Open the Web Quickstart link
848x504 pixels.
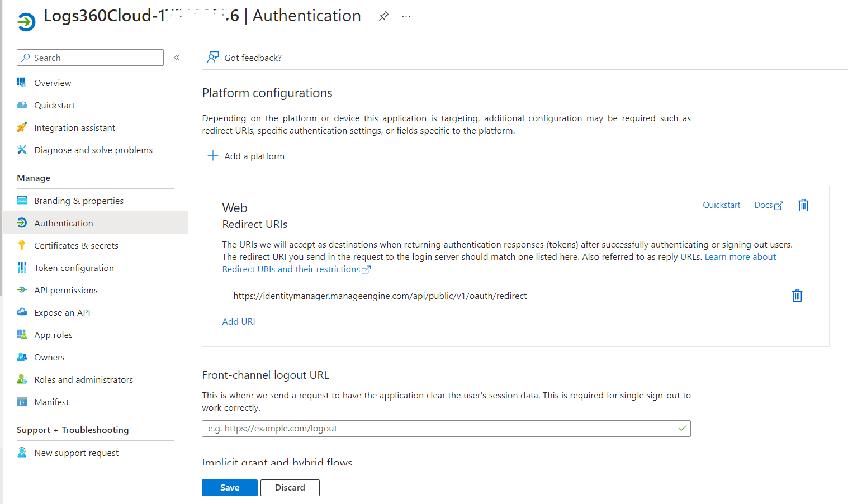click(721, 205)
